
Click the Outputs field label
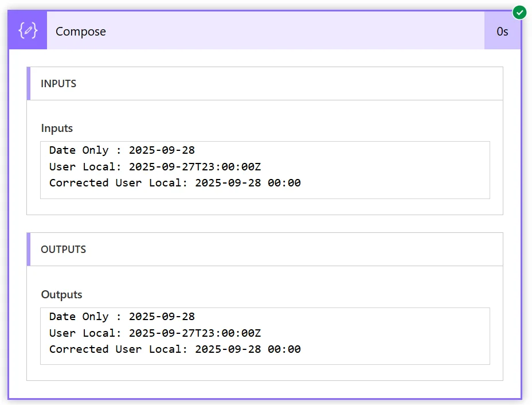click(61, 294)
